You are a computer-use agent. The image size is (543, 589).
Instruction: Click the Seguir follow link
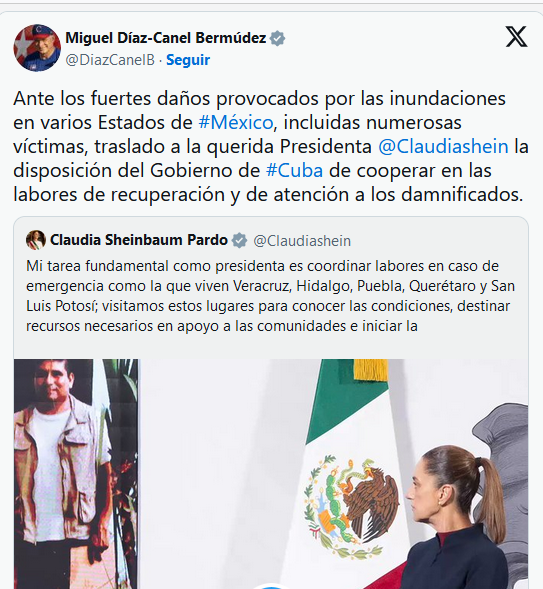(x=188, y=60)
